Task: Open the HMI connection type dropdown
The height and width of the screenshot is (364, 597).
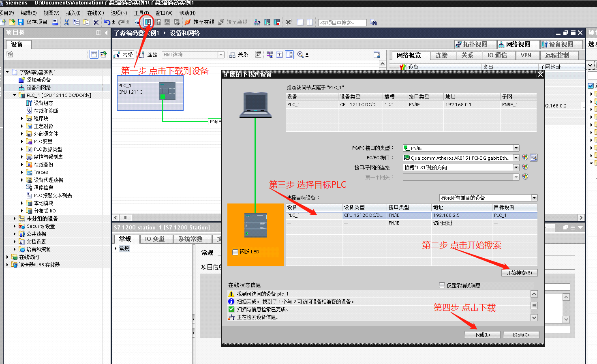Action: point(221,54)
